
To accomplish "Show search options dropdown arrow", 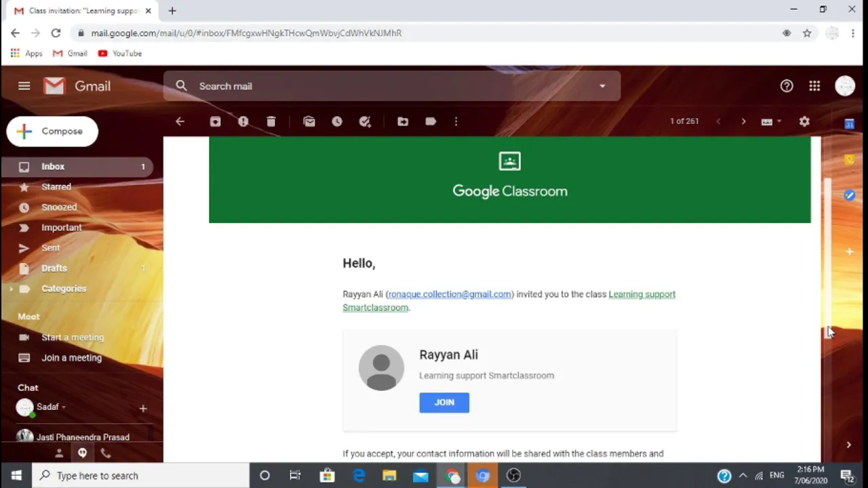I will (x=602, y=86).
